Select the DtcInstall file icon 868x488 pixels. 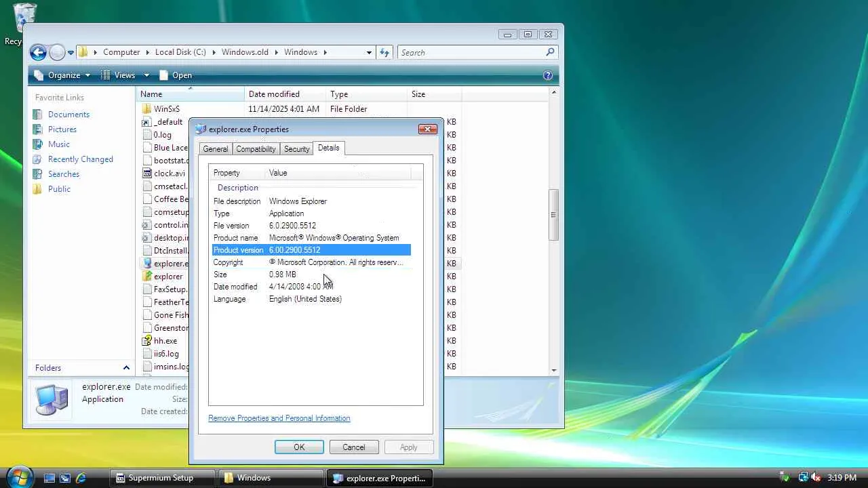click(147, 251)
